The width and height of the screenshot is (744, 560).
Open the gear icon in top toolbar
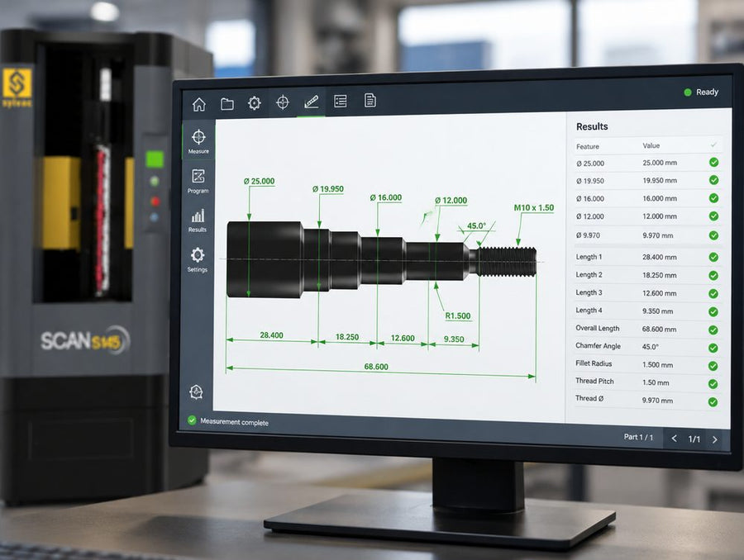pos(255,103)
